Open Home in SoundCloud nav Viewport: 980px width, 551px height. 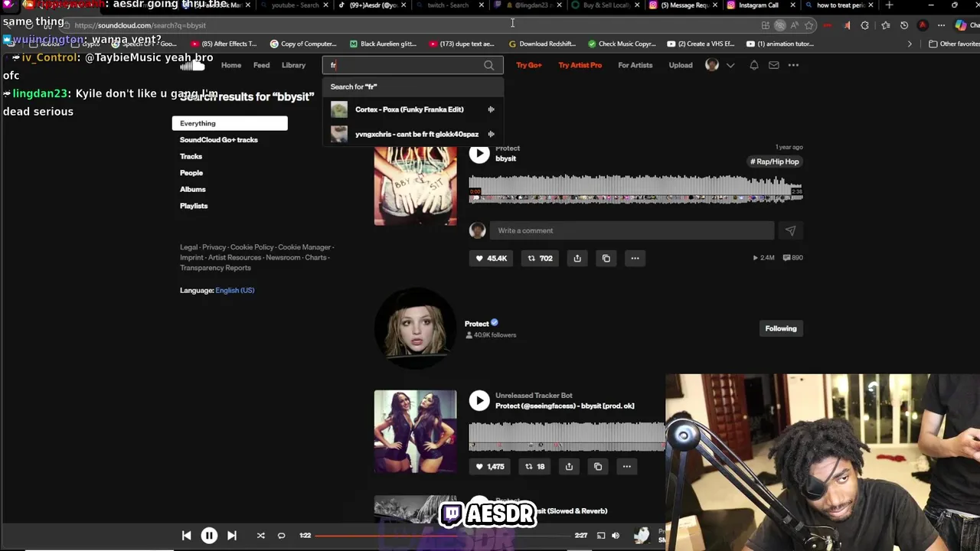(x=231, y=65)
